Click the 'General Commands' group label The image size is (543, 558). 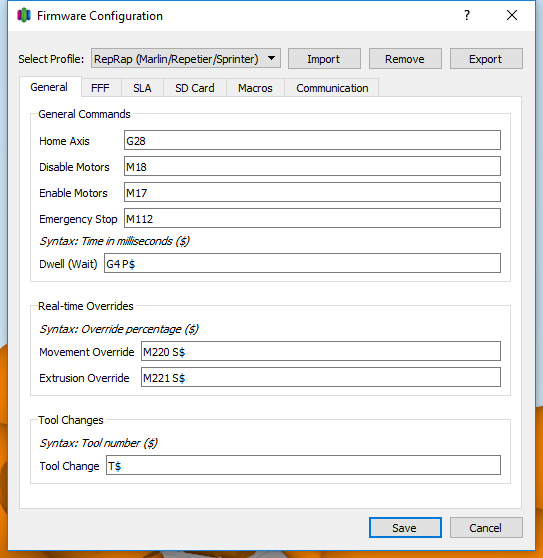pos(84,114)
